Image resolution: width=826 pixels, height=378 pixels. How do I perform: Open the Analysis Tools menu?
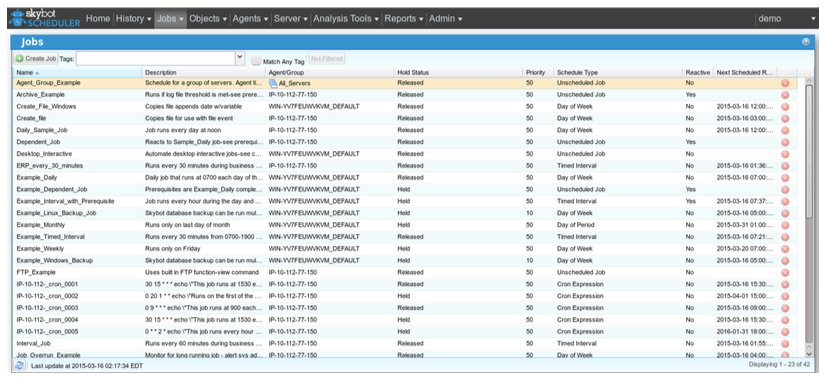346,18
